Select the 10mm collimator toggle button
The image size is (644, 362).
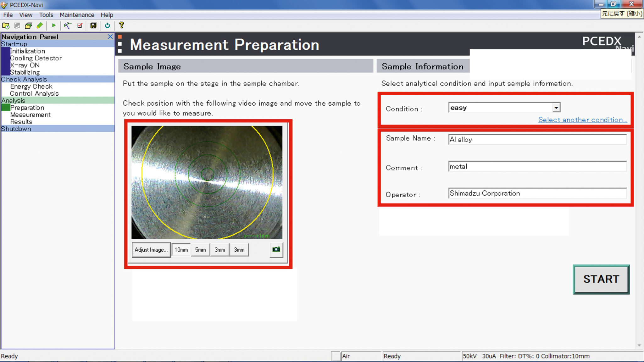point(181,250)
